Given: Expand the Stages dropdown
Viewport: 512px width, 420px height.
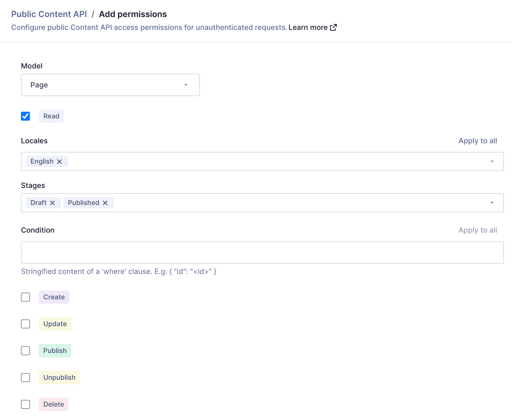Looking at the screenshot, I should coord(492,203).
